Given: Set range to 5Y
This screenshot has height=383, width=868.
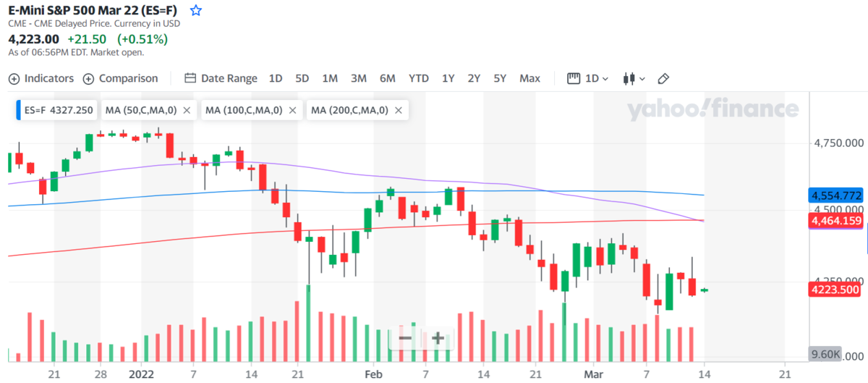Looking at the screenshot, I should pyautogui.click(x=500, y=78).
